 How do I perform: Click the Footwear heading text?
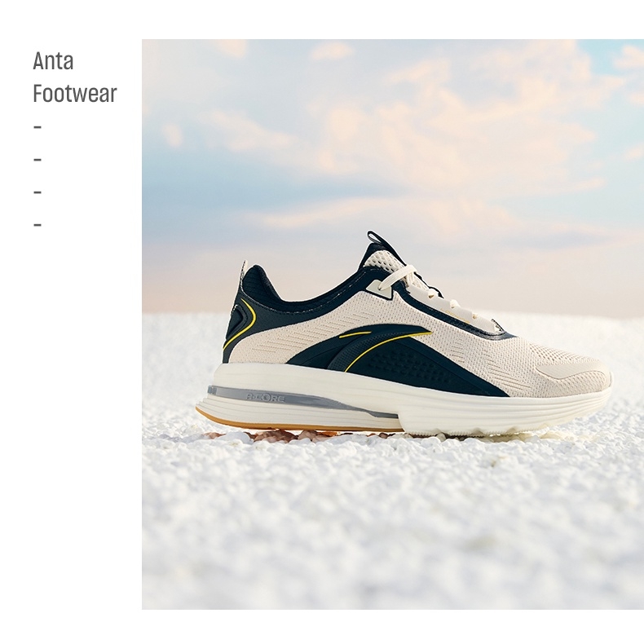[75, 94]
